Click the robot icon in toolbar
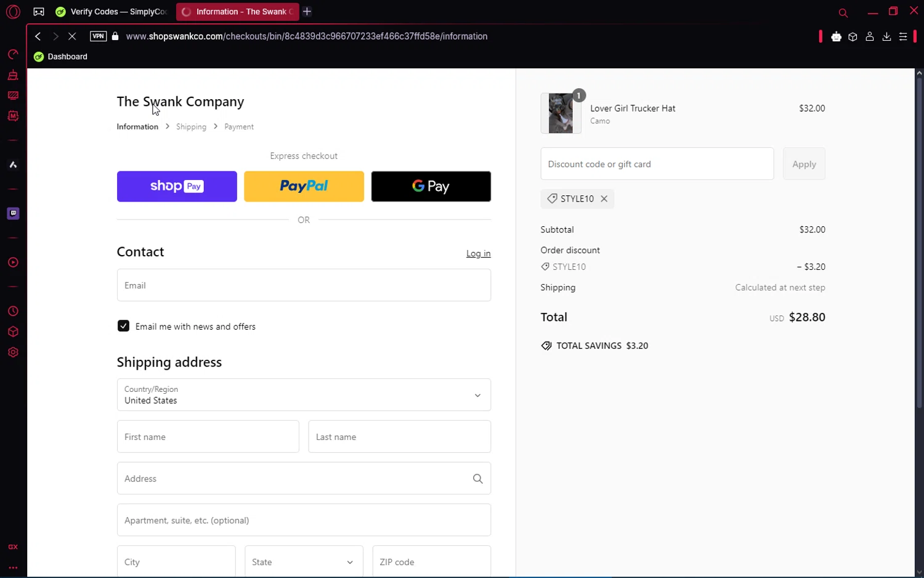Image resolution: width=924 pixels, height=578 pixels. point(836,37)
